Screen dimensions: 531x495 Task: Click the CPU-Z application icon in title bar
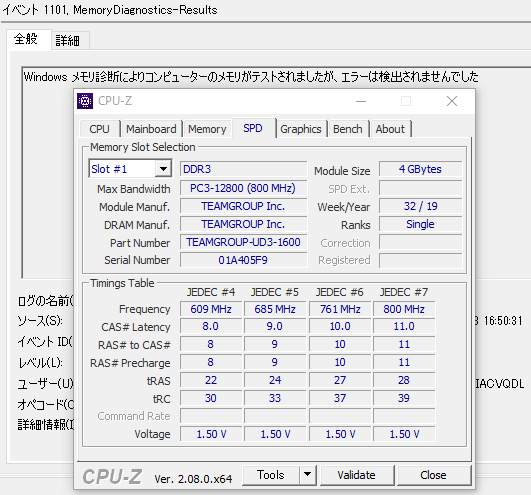85,101
